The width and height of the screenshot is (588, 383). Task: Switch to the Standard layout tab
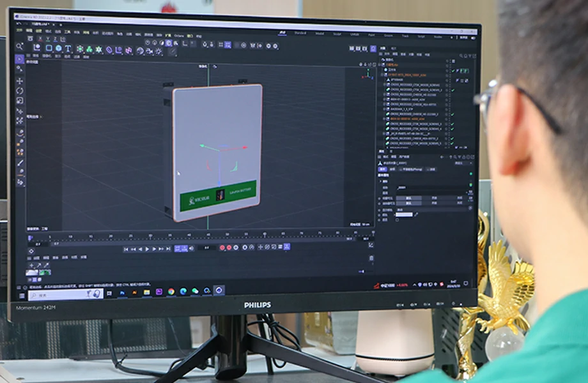tap(300, 33)
